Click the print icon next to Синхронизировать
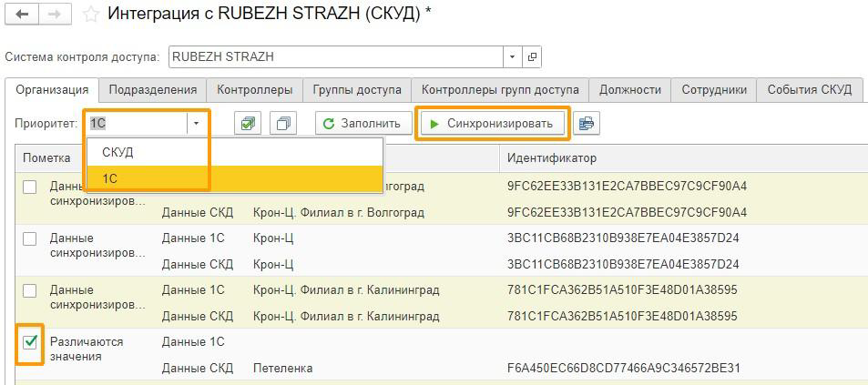The width and height of the screenshot is (868, 385). tap(587, 124)
